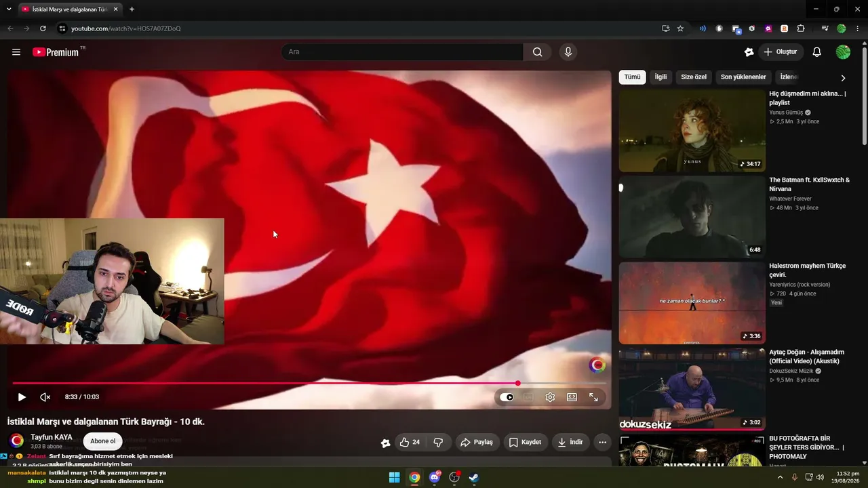
Task: Open the Tayfun KAYA channel name
Action: (x=52, y=437)
